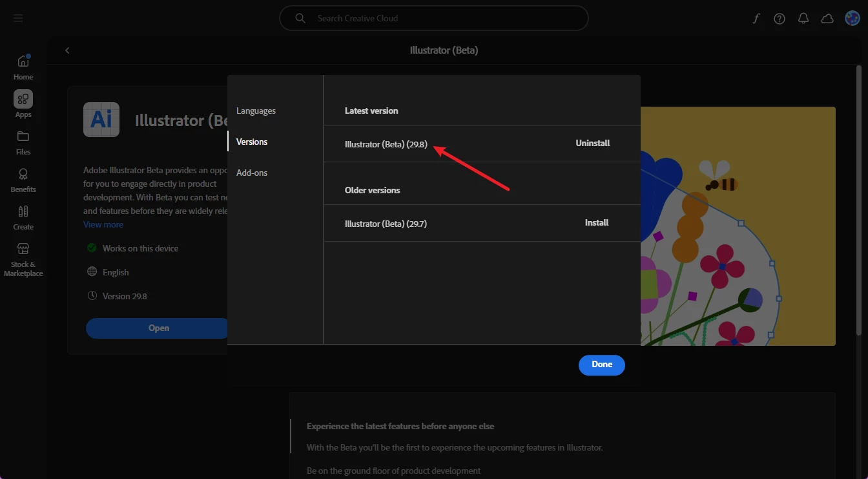Open the hamburger menu icon
Image resolution: width=868 pixels, height=479 pixels.
[18, 18]
